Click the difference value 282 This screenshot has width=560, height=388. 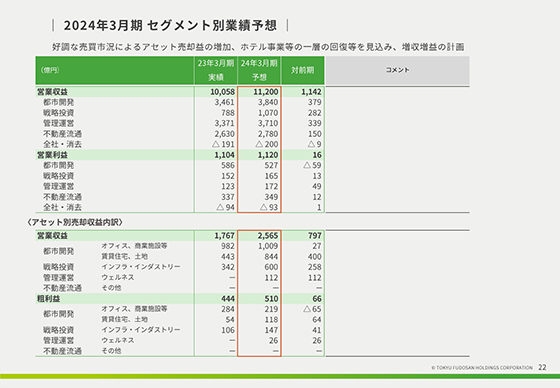tap(315, 113)
